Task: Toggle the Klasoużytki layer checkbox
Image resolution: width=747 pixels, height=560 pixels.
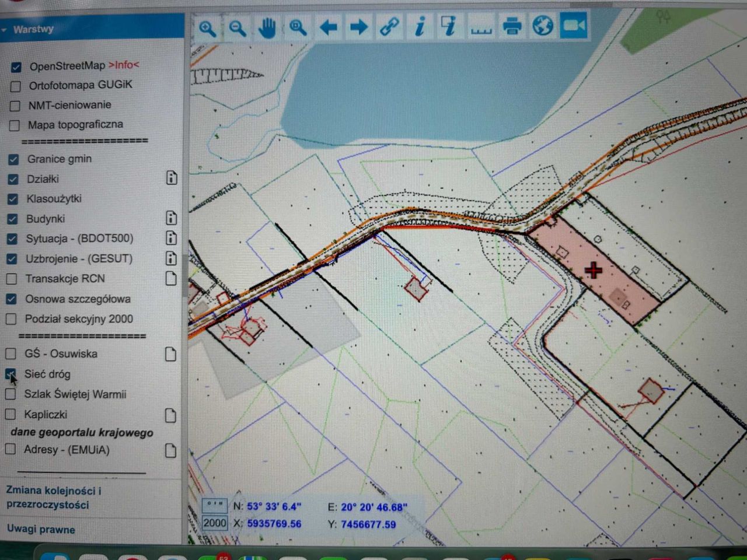Action: tap(13, 199)
